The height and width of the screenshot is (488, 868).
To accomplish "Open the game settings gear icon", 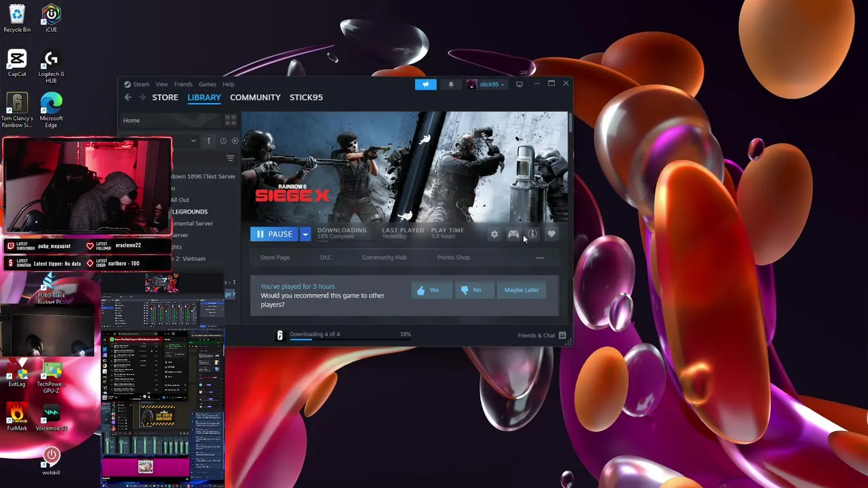I will (x=494, y=234).
